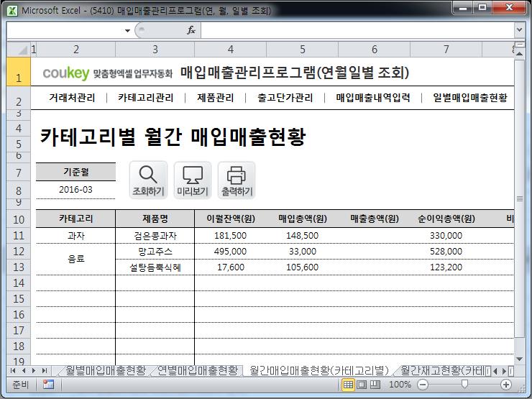Click vertical scrollbar up arrow

519,54
